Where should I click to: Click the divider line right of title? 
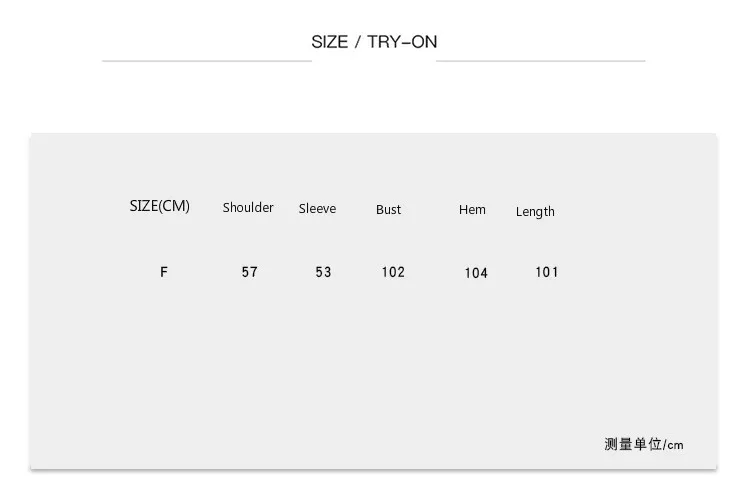(540, 61)
